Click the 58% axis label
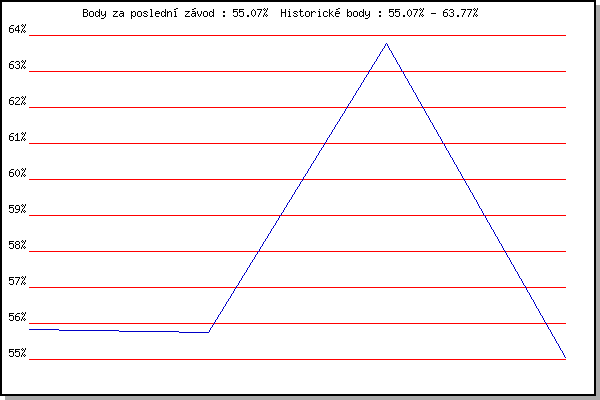 pyautogui.click(x=17, y=245)
